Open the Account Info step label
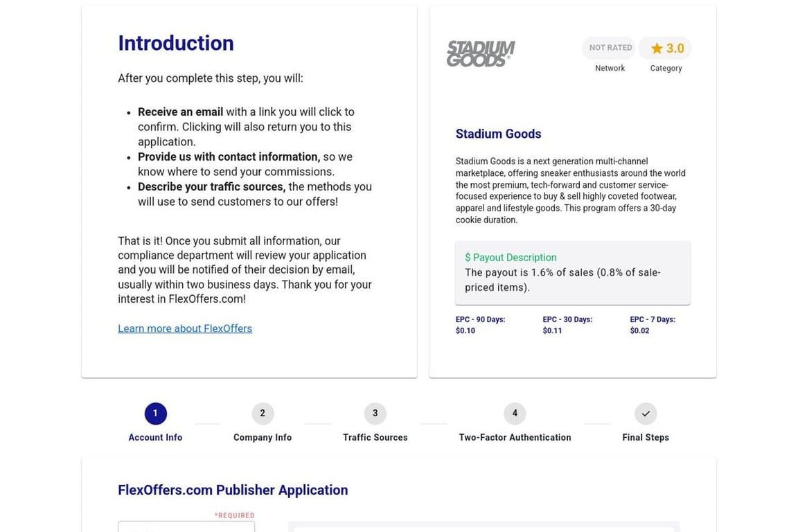This screenshot has width=798, height=532. click(155, 438)
